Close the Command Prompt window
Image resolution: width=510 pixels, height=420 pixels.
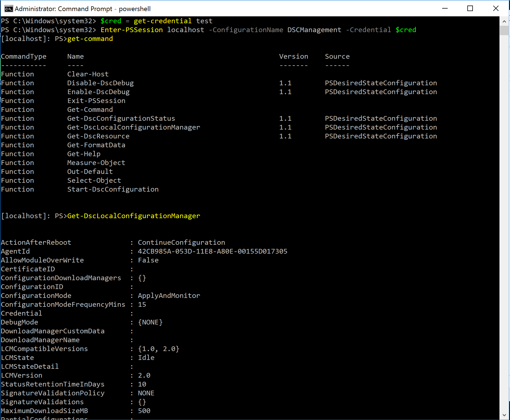496,9
